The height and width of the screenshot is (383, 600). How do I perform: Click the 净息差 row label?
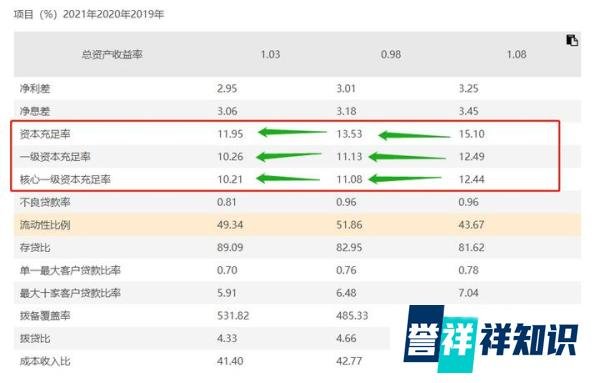35,111
